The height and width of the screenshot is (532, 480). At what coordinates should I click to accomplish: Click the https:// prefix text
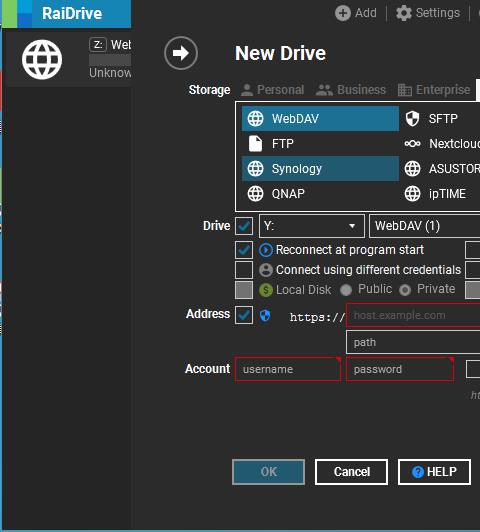click(x=317, y=318)
